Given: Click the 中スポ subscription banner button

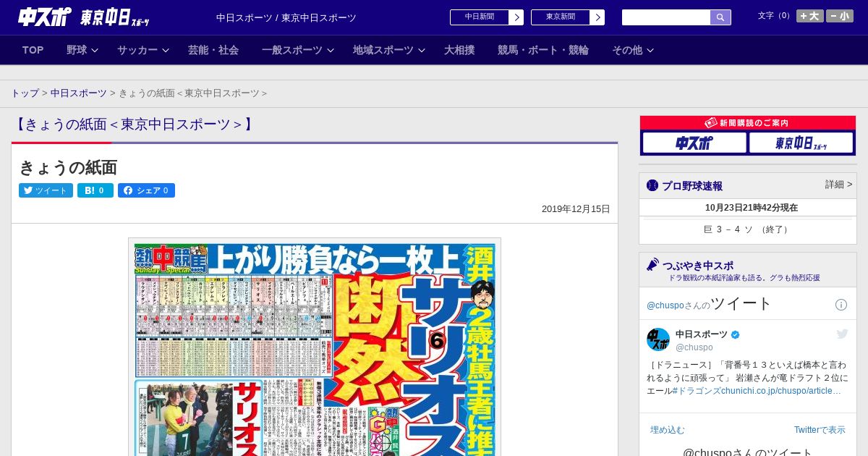Looking at the screenshot, I should click(694, 143).
